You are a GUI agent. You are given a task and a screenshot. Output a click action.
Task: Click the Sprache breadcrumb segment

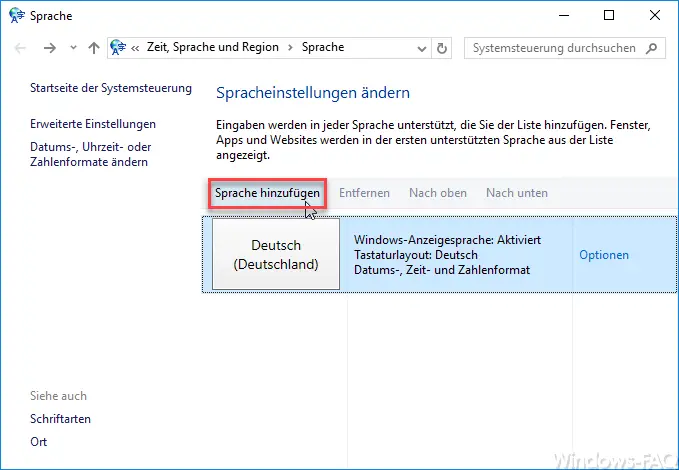click(323, 47)
